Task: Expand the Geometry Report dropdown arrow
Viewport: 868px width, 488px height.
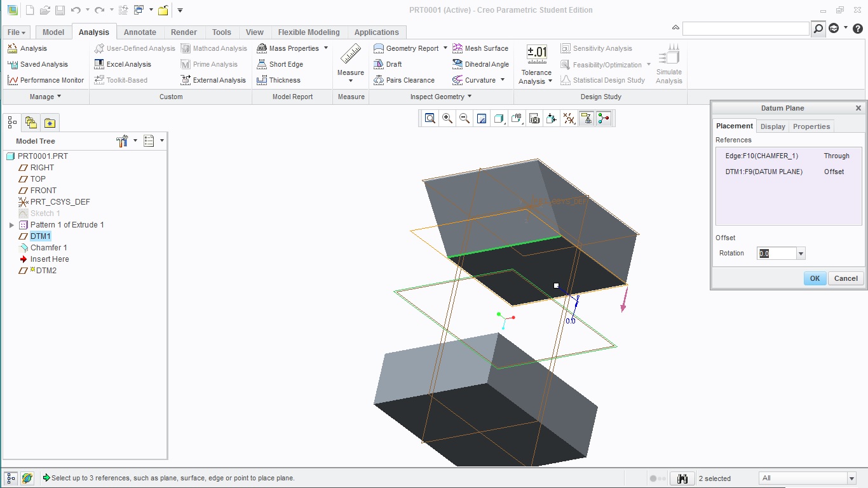Action: coord(445,48)
